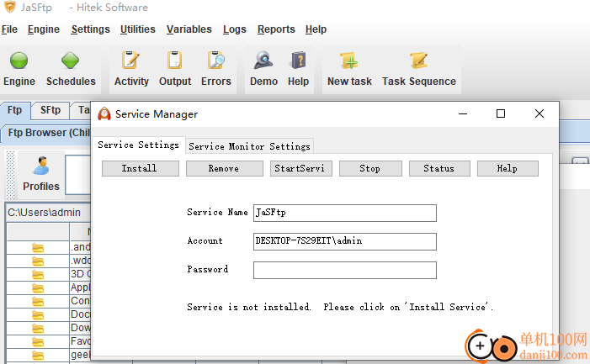Select the Doc folder icon row
Screen dimensions: 590x364
pyautogui.click(x=38, y=315)
